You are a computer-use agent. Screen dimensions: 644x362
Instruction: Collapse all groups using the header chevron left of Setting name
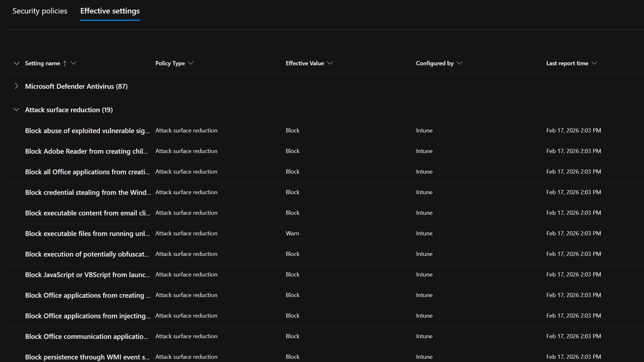click(x=17, y=63)
